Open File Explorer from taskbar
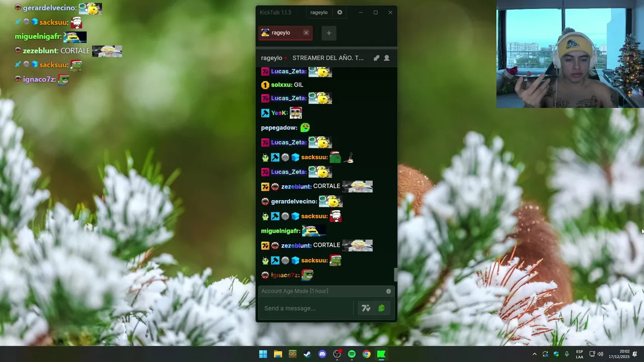Viewport: 644px width, 362px height. pos(278,354)
